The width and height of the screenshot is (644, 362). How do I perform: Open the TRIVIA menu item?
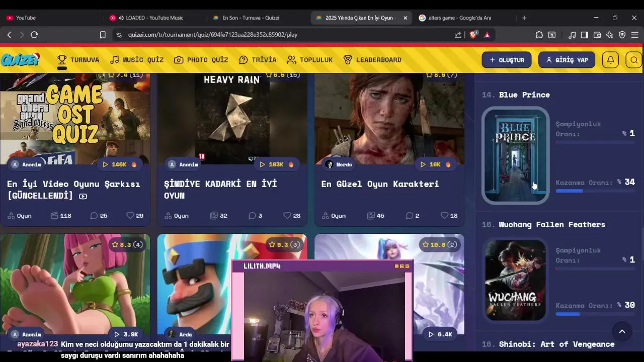click(258, 60)
